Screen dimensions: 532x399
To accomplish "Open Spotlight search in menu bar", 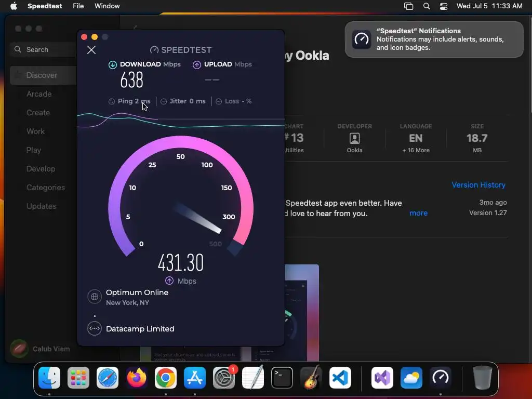I will (427, 6).
